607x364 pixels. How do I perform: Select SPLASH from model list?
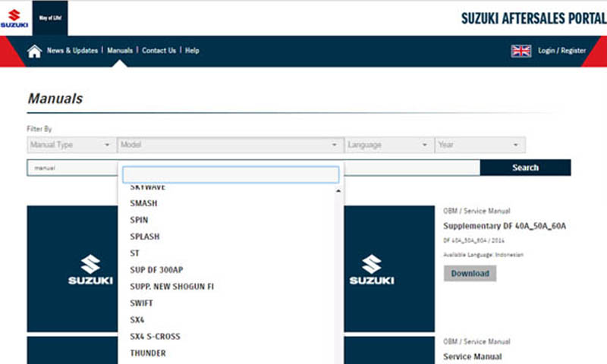point(145,237)
